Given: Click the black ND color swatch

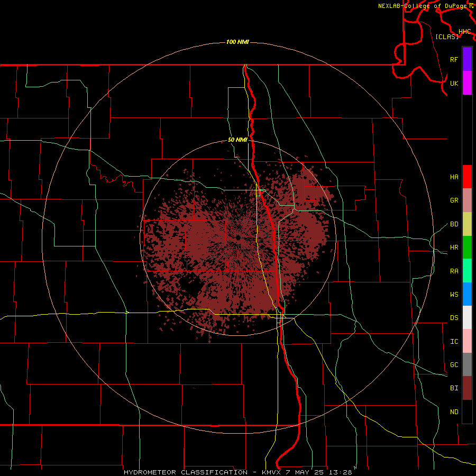Looking at the screenshot, I should [x=467, y=411].
